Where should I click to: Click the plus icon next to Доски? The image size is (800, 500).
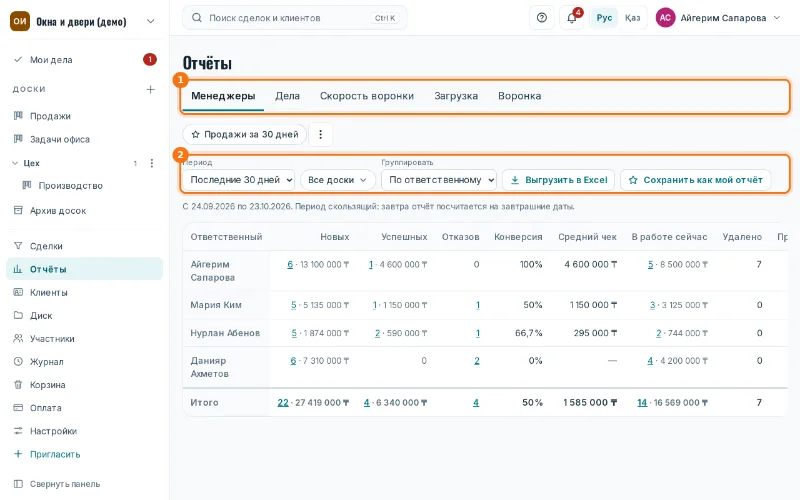click(x=151, y=89)
